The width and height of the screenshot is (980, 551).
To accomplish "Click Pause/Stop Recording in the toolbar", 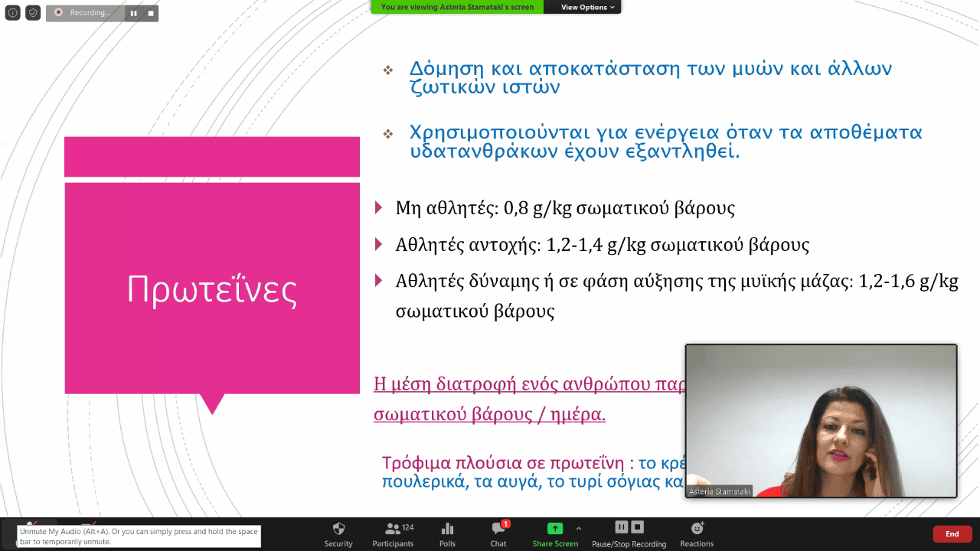I will coord(629,535).
